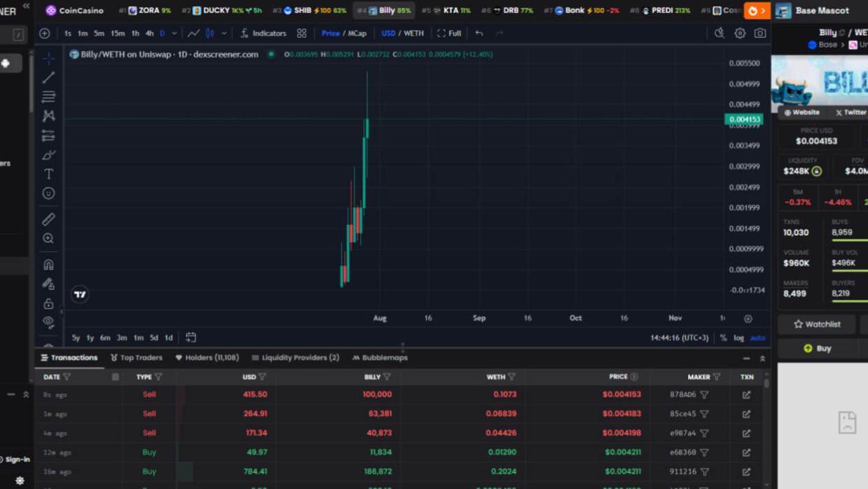Filter transactions by date
The image size is (868, 489).
[66, 377]
